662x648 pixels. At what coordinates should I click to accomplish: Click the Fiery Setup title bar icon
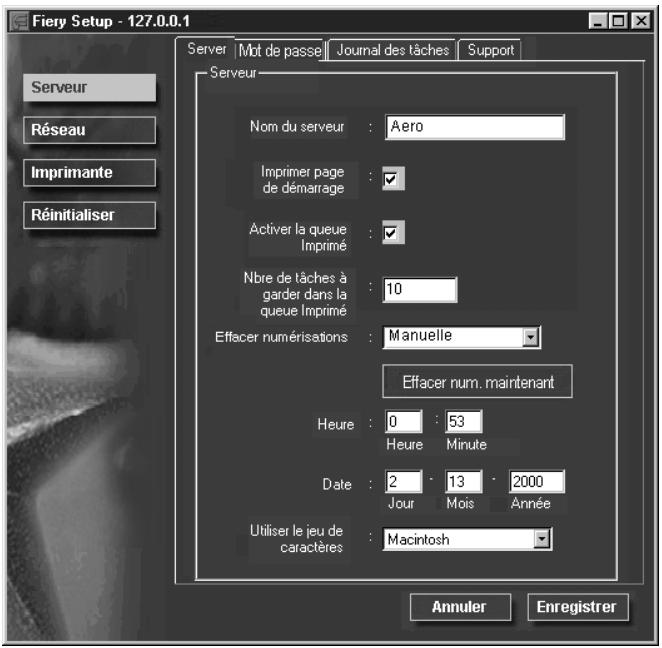coord(19,21)
